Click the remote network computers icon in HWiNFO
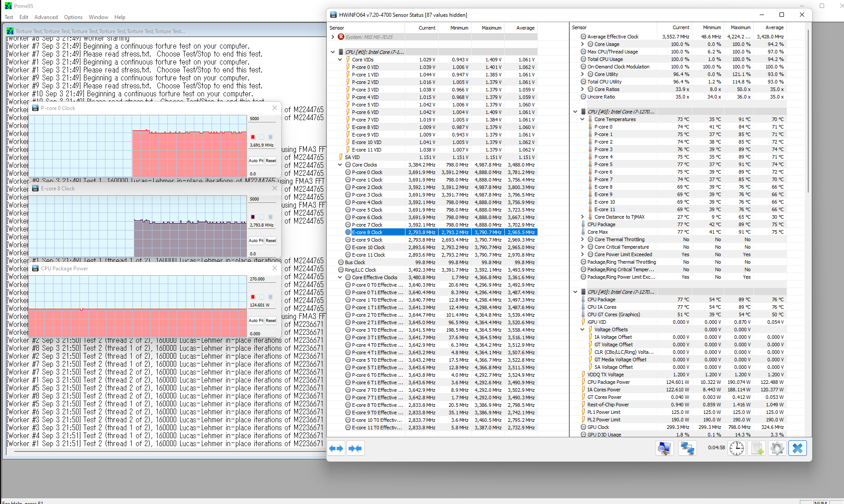This screenshot has width=844, height=504. point(687,448)
